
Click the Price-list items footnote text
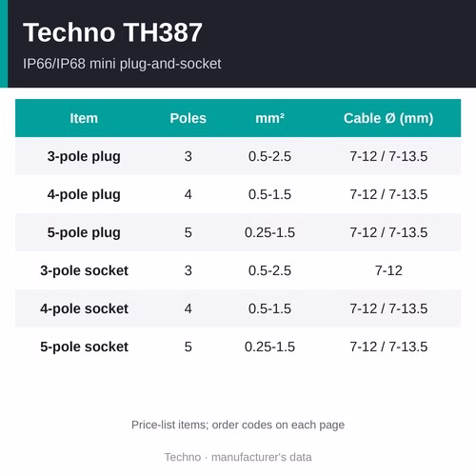[238, 425]
